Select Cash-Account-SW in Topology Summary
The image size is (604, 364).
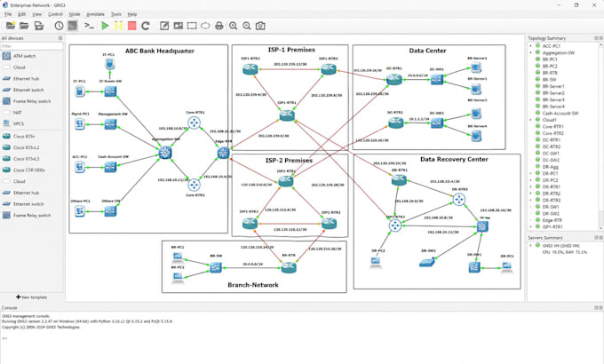point(560,114)
